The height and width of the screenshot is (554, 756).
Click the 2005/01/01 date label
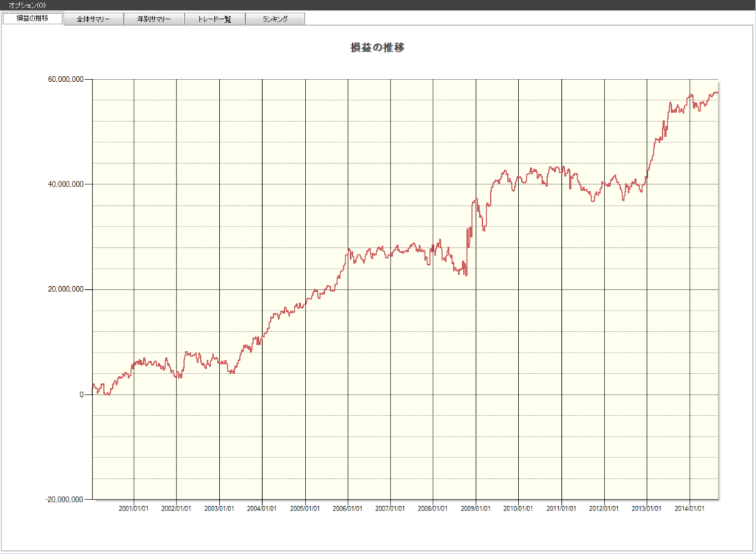[305, 508]
